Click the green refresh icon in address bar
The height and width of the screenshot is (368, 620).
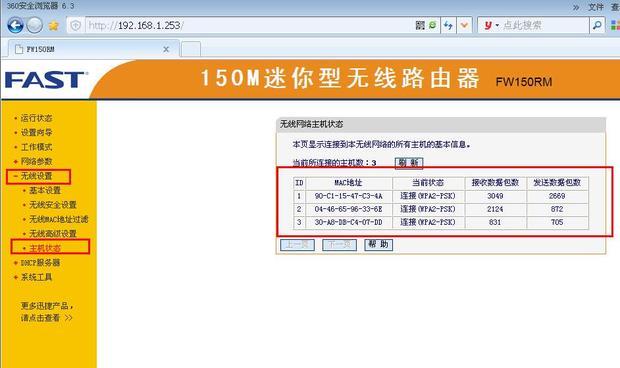(x=433, y=25)
